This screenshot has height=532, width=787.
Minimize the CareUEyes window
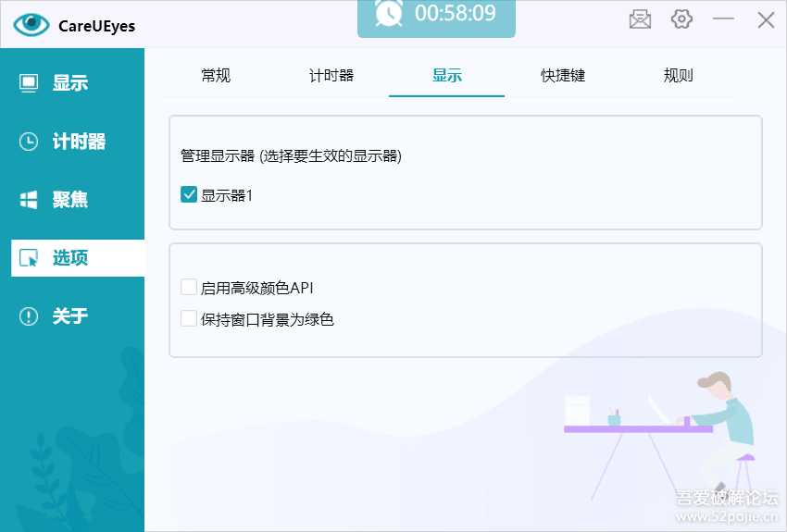(x=724, y=19)
